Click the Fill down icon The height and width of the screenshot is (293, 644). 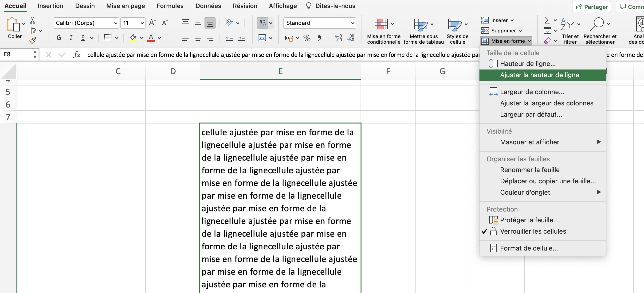tap(547, 31)
